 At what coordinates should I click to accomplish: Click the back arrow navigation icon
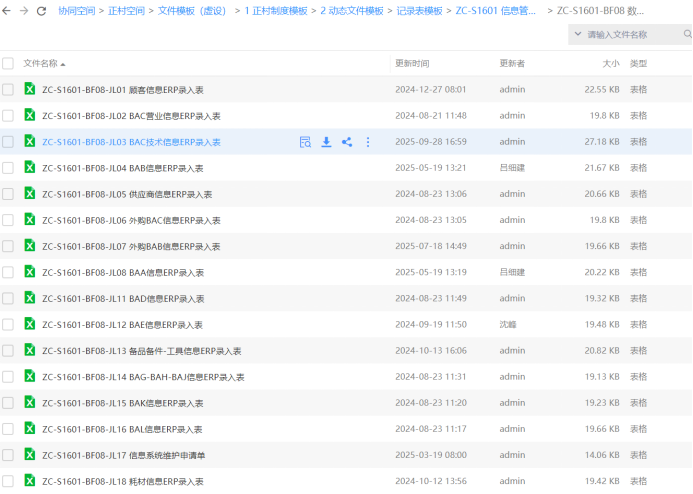[x=7, y=11]
